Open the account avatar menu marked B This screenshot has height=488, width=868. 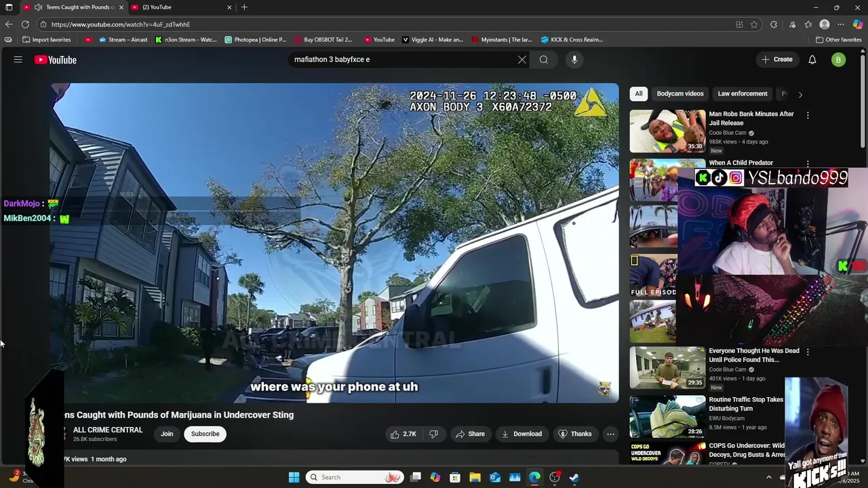coord(838,60)
